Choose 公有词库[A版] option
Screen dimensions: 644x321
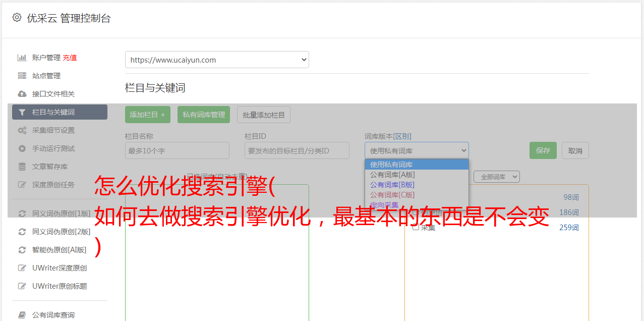coord(417,175)
